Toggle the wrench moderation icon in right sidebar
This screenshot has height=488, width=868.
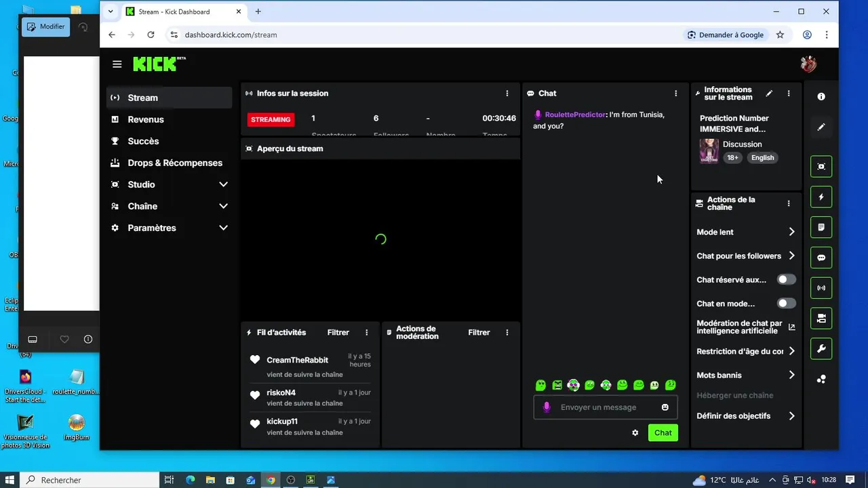821,349
